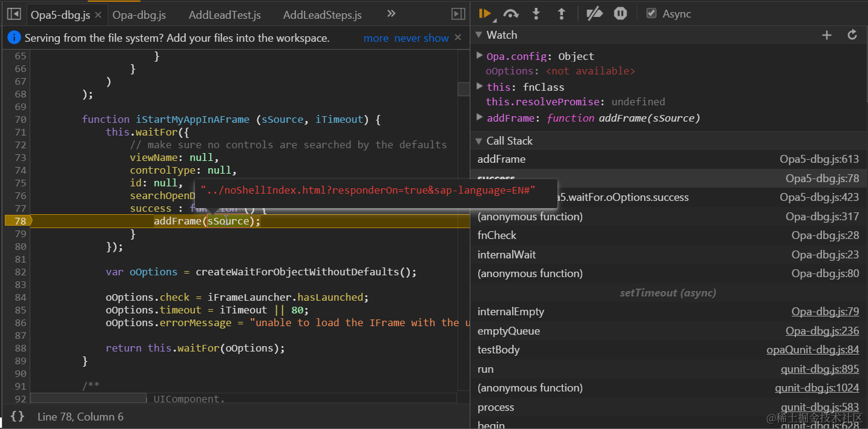Click the oOptions watch expression
This screenshot has width=868, height=429.
point(561,71)
